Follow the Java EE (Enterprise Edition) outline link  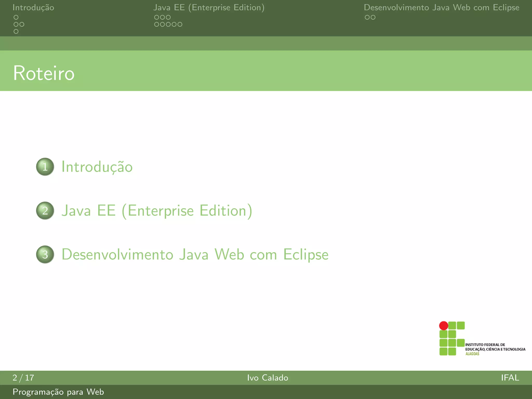click(x=157, y=211)
